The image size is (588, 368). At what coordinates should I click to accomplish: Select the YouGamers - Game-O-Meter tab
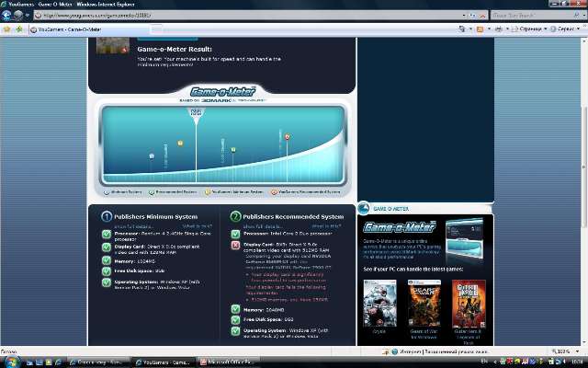click(x=89, y=29)
